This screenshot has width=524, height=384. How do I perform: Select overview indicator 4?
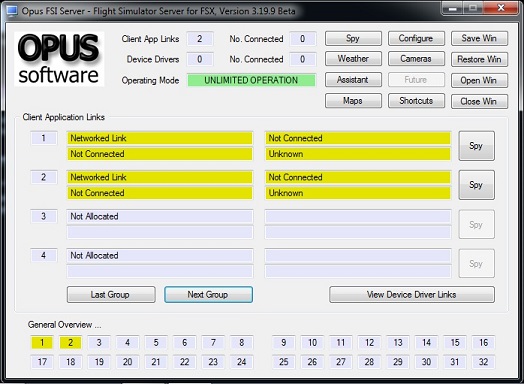click(x=127, y=343)
